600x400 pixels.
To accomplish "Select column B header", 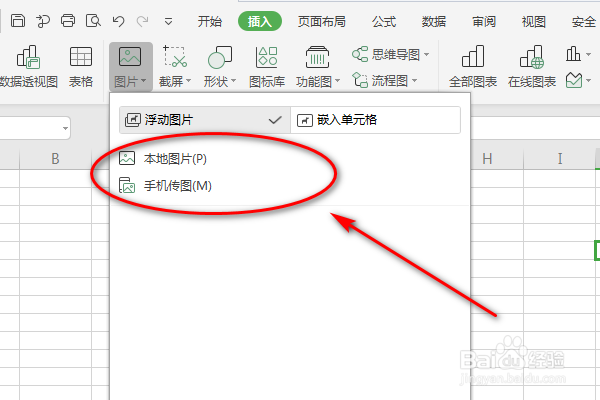I will 55,158.
